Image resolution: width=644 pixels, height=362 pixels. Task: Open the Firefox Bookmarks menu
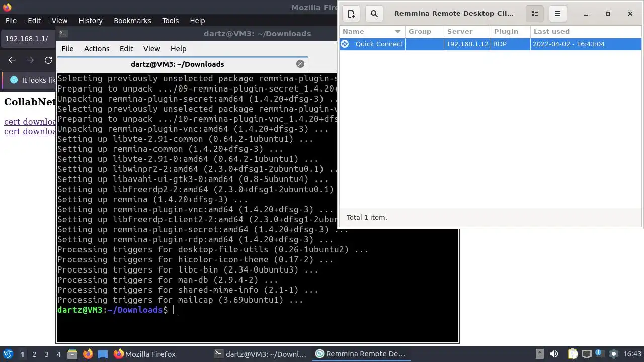click(x=132, y=21)
